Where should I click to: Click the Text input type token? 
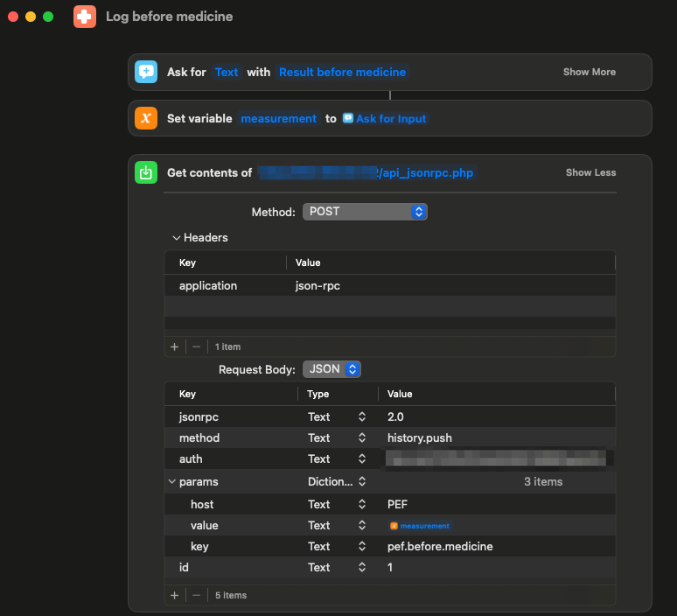pos(227,72)
